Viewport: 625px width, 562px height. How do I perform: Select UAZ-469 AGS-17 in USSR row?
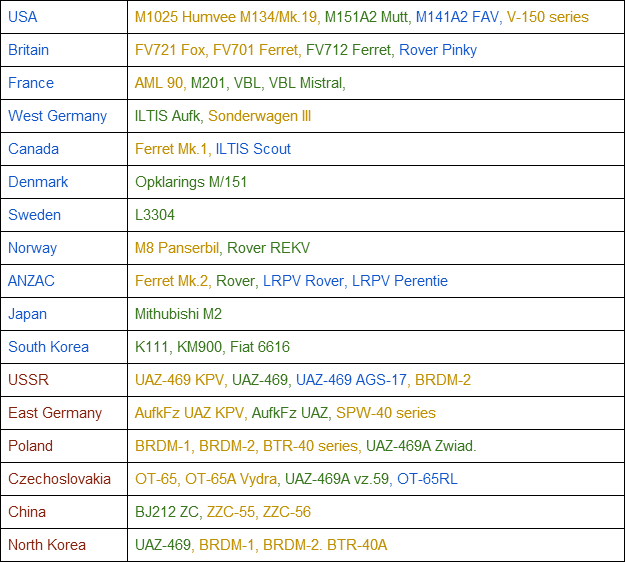[352, 380]
